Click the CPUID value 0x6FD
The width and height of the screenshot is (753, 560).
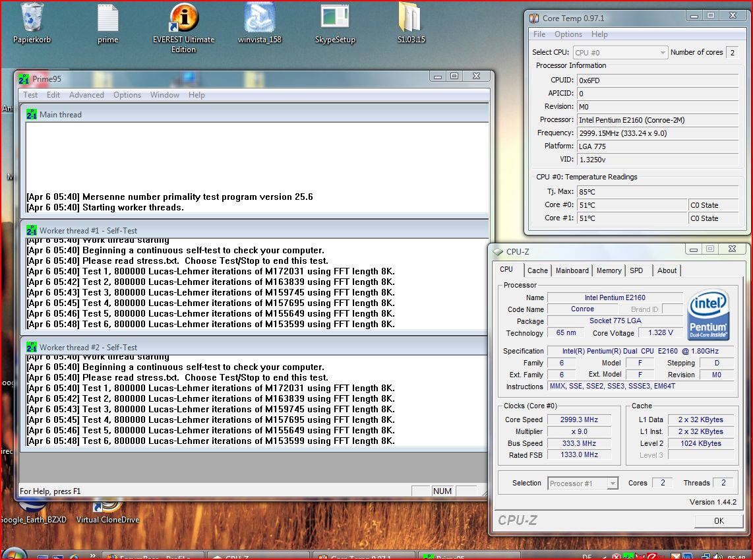tap(657, 80)
